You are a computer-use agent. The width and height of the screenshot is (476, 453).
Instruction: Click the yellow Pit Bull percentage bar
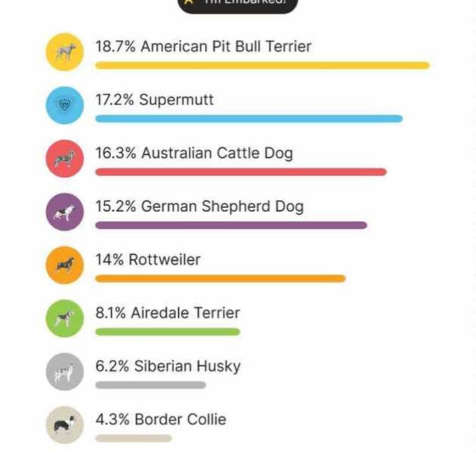263,65
